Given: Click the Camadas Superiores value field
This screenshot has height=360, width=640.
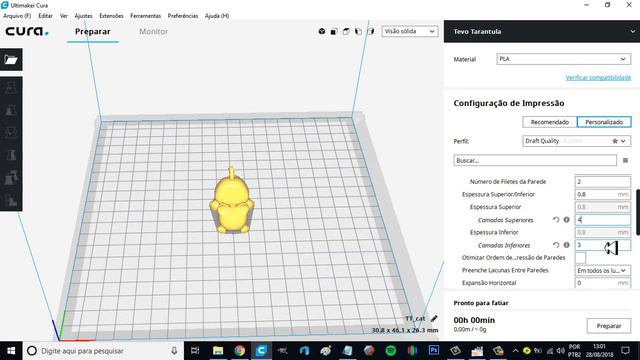Looking at the screenshot, I should (x=602, y=220).
